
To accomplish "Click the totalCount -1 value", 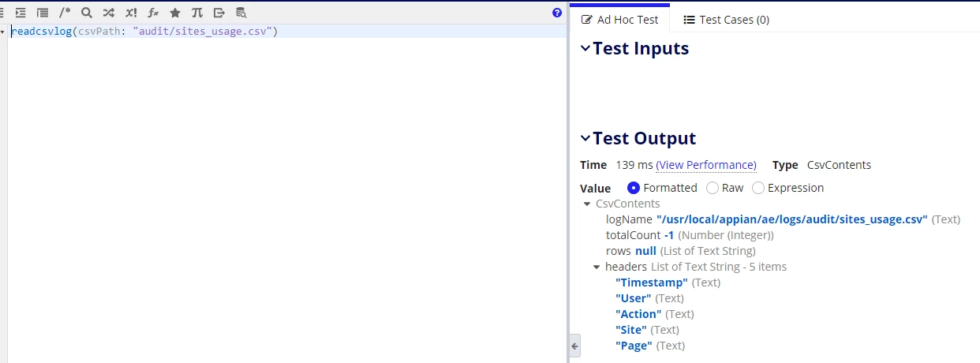I will click(x=668, y=235).
